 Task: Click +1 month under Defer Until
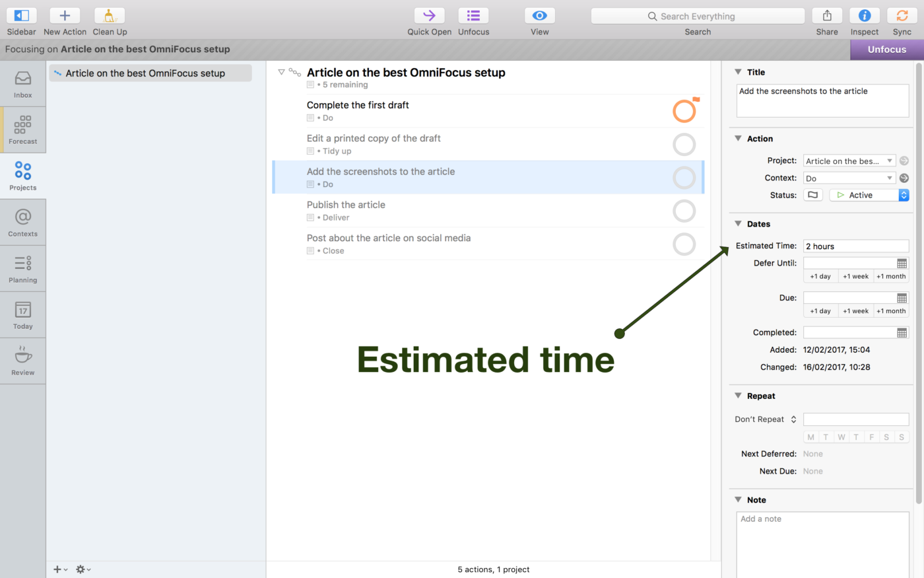[892, 276]
